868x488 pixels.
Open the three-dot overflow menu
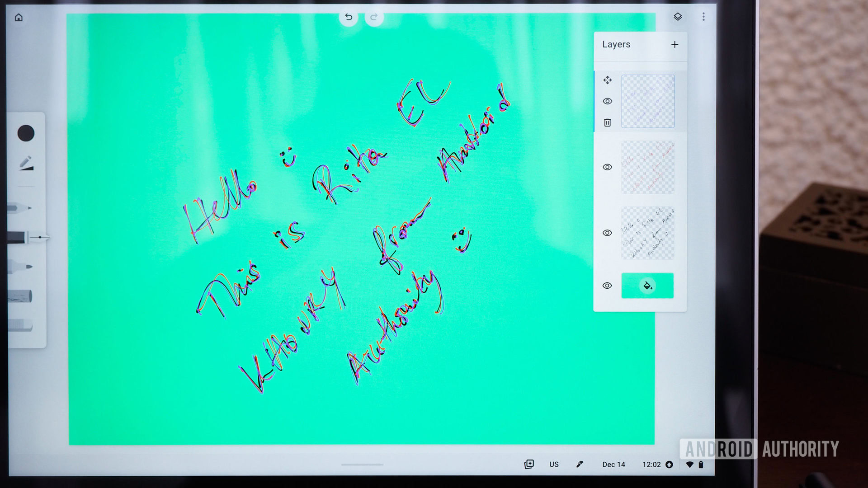[703, 17]
